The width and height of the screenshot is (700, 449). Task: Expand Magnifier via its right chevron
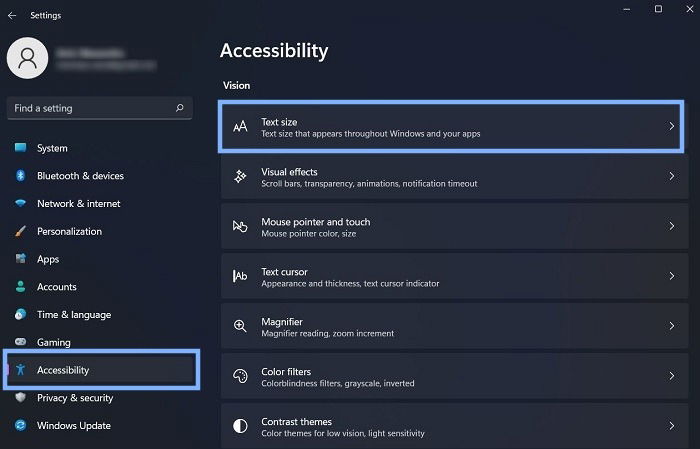click(671, 326)
